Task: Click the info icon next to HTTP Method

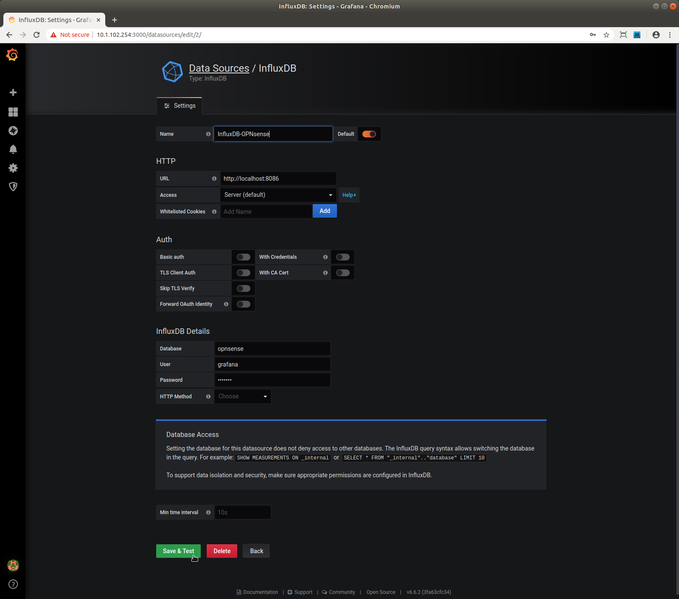Action: coord(208,396)
